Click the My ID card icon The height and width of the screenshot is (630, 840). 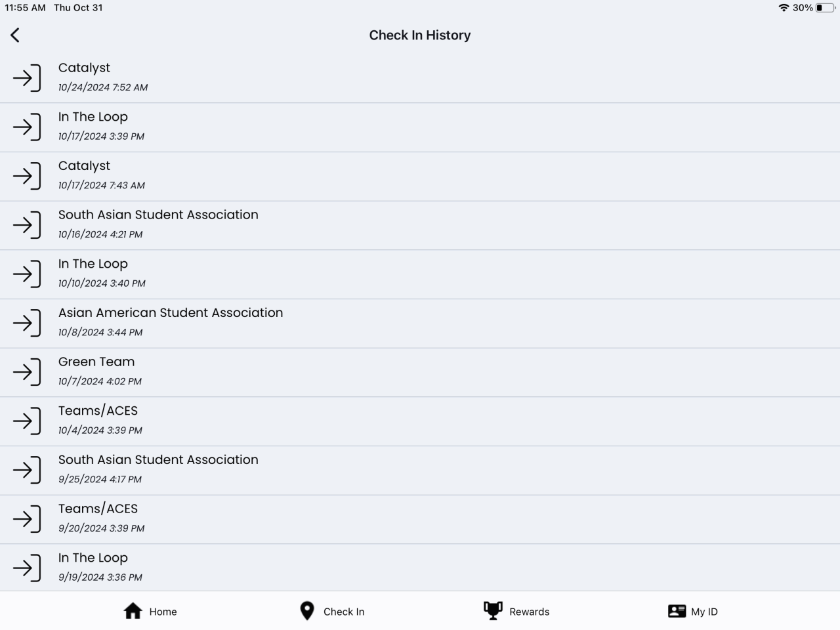(677, 611)
